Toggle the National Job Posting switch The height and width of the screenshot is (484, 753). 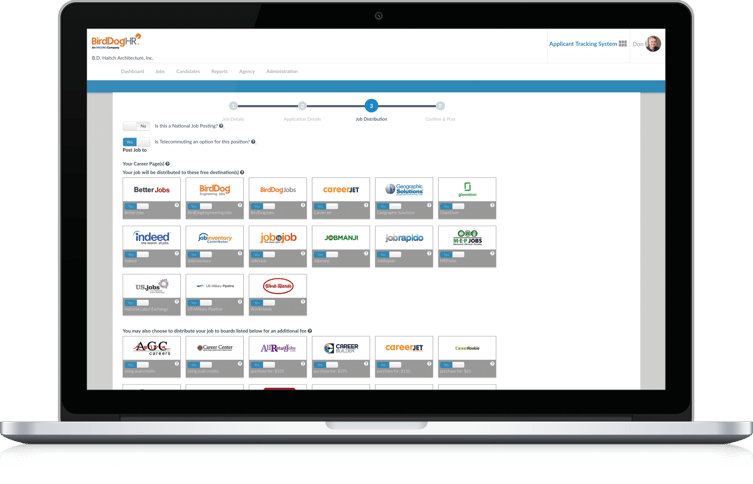pos(136,126)
